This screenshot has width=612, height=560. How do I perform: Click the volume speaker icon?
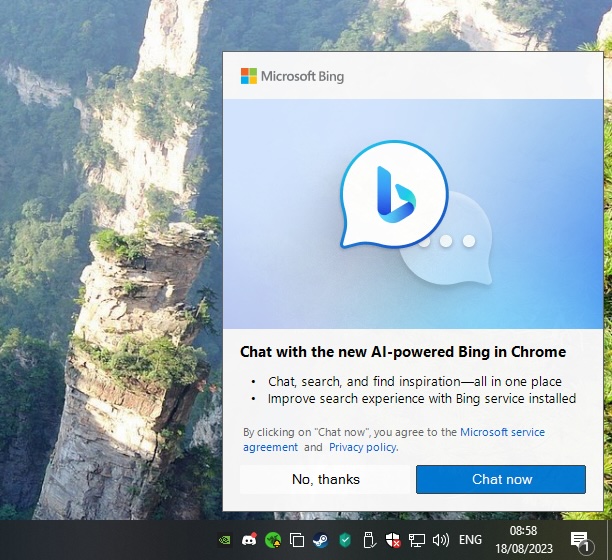[441, 540]
